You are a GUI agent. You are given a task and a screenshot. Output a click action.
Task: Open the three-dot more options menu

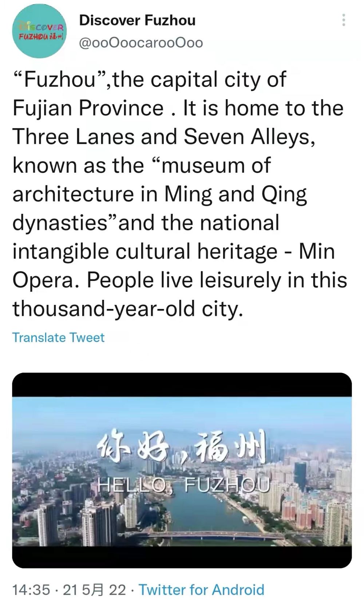coord(343,20)
